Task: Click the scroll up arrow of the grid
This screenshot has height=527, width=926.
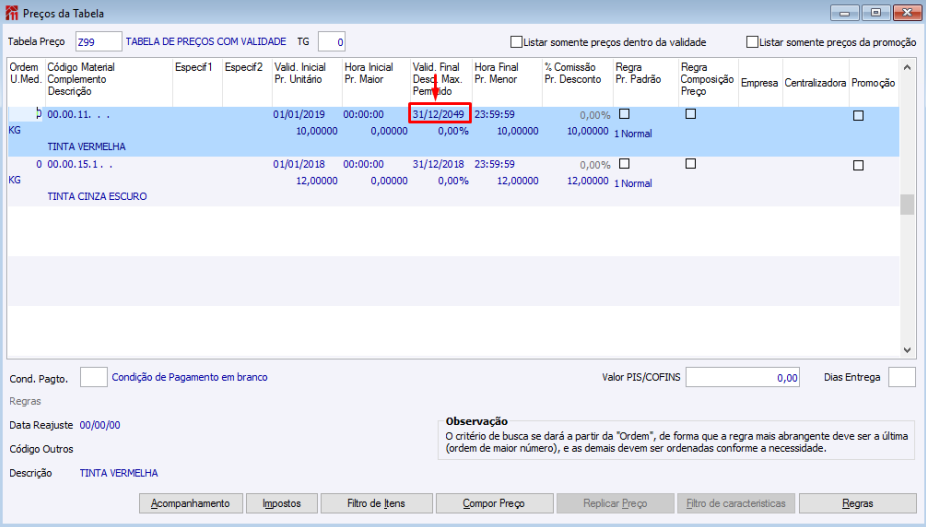Action: click(x=908, y=67)
